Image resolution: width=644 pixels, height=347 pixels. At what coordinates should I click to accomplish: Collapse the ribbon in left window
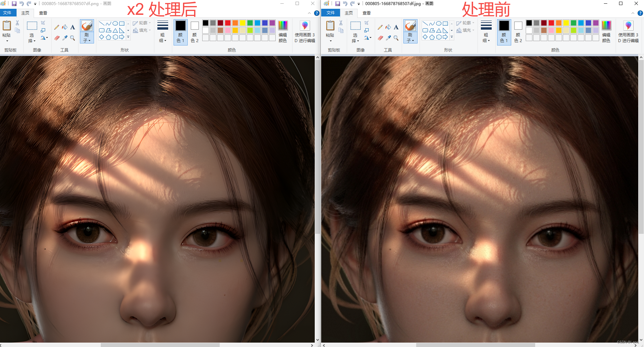pyautogui.click(x=309, y=13)
